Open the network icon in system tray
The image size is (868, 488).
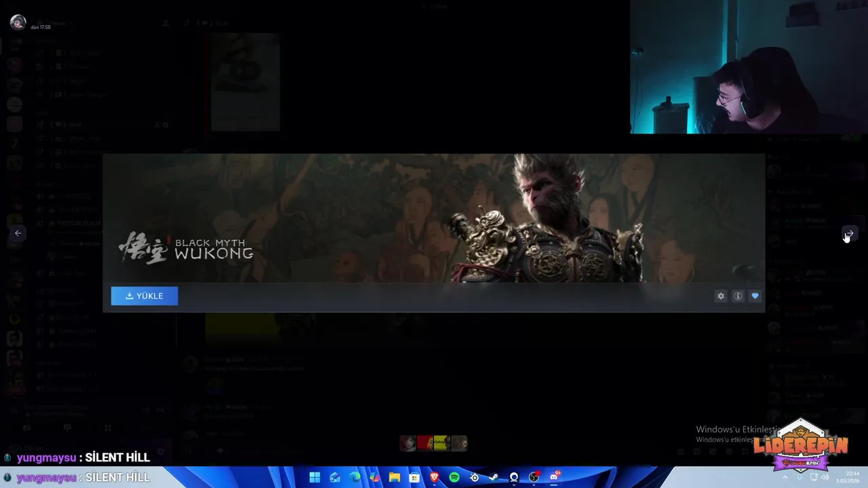814,477
